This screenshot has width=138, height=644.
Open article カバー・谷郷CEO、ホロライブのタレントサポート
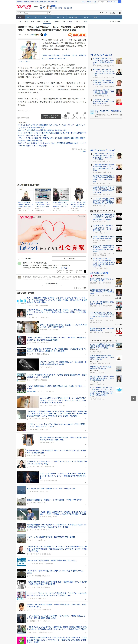pyautogui.click(x=57, y=300)
